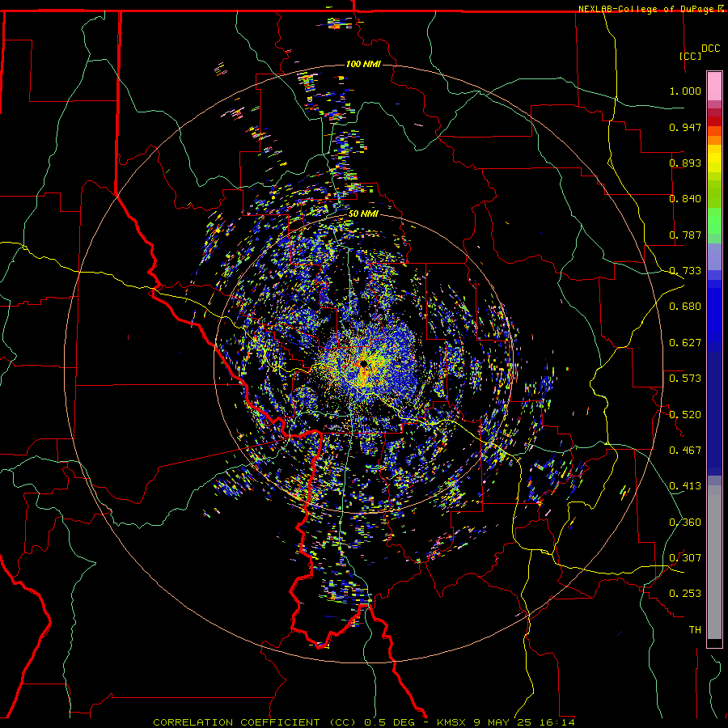
Task: Click the [CC] units label
Action: 691,56
